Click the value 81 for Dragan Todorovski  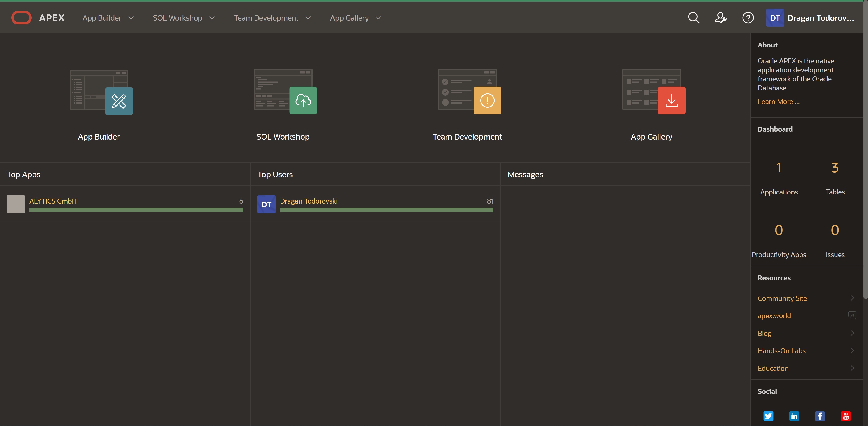point(490,201)
